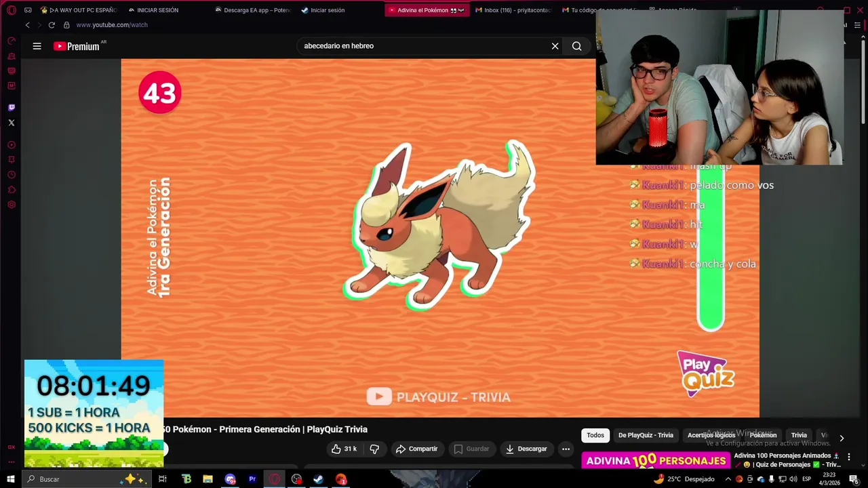Open the Opera GX main menu logo
The width and height of the screenshot is (868, 488).
pyautogui.click(x=12, y=10)
